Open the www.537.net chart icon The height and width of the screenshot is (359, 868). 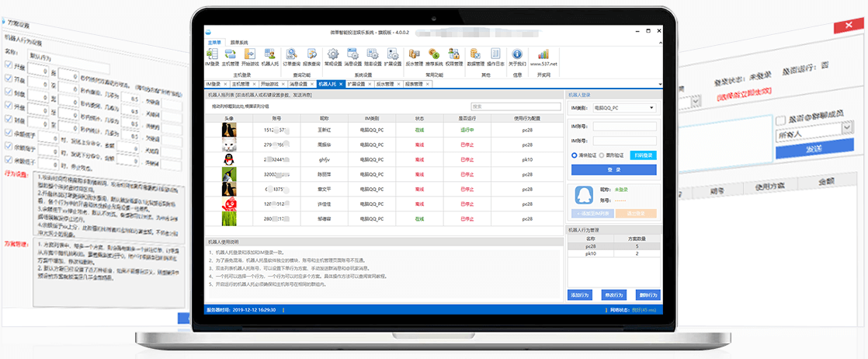544,55
